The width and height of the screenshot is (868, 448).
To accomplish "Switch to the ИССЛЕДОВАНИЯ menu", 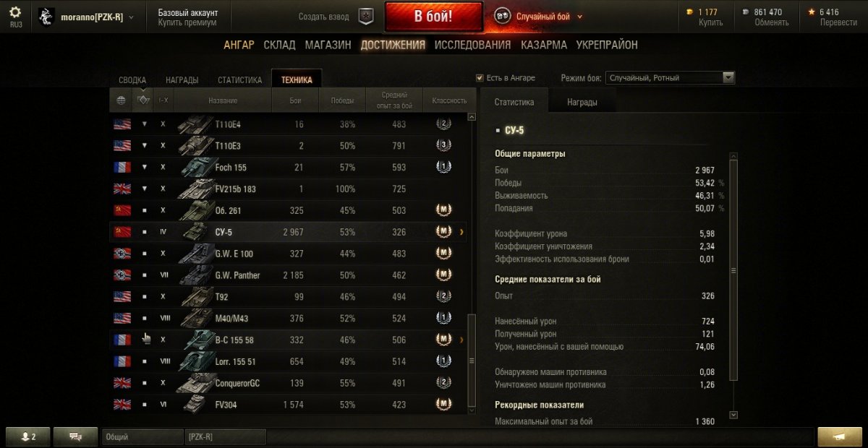I will [x=472, y=45].
